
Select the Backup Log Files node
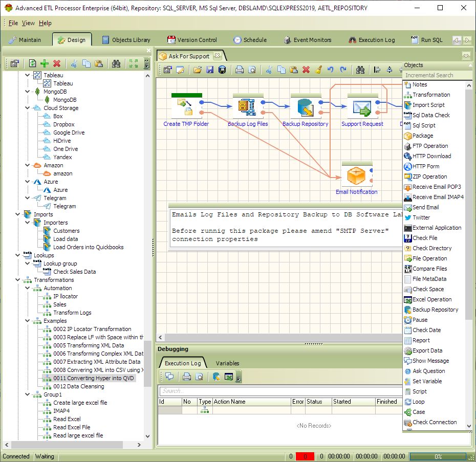[x=248, y=107]
